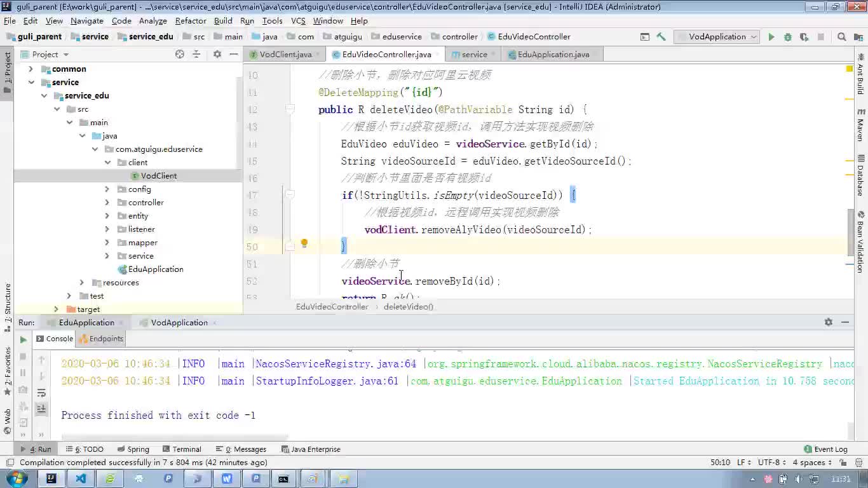The width and height of the screenshot is (868, 488).
Task: Switch to Endpoints tab in Run panel
Action: (x=102, y=339)
